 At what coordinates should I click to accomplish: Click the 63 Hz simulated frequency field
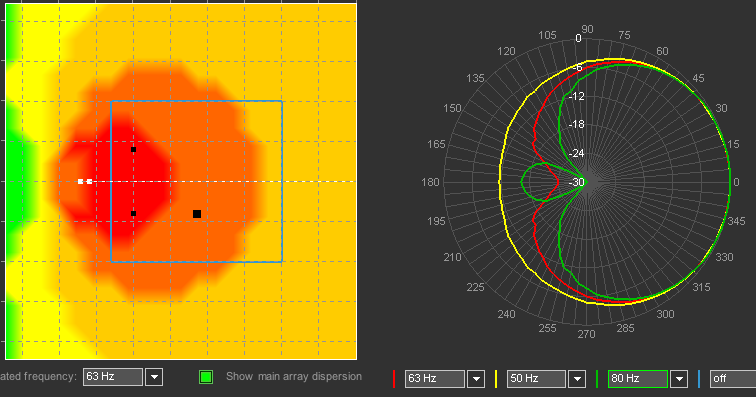tap(113, 377)
